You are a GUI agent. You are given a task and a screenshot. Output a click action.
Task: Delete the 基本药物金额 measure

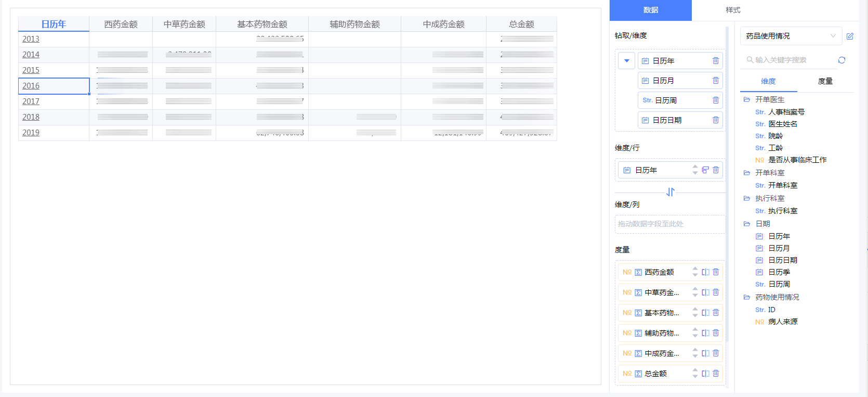pyautogui.click(x=716, y=313)
